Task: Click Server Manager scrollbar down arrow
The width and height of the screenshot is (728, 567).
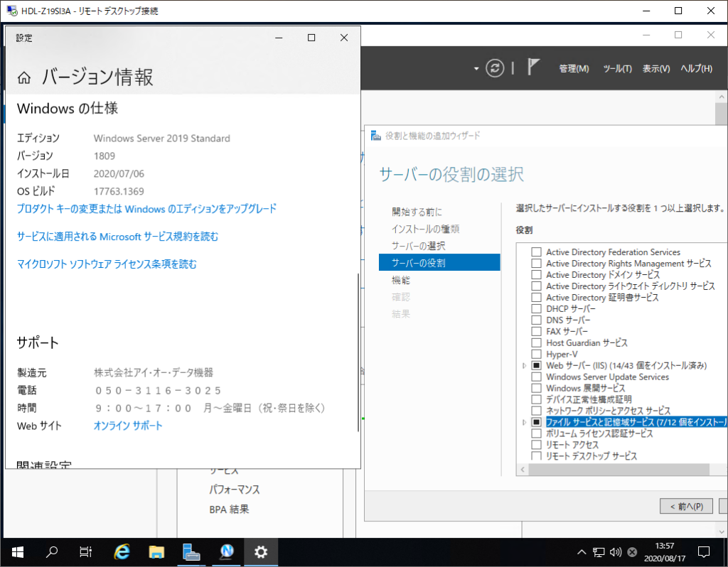Action: pyautogui.click(x=721, y=531)
